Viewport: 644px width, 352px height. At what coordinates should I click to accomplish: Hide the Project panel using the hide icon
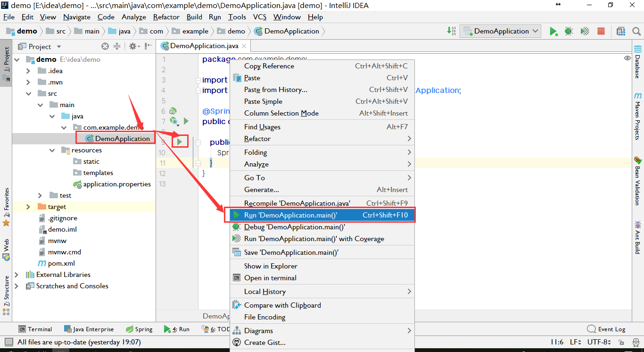point(149,46)
